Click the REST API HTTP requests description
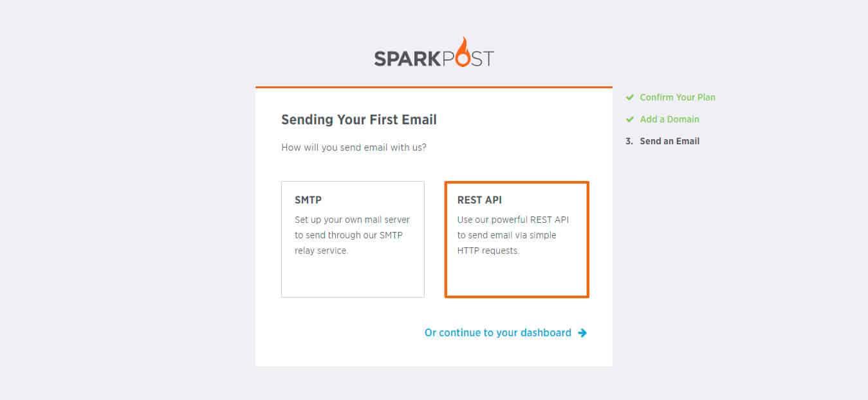 [x=513, y=235]
